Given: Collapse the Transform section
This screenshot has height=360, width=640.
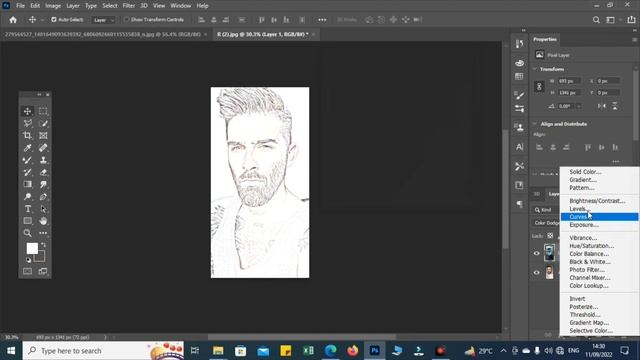Looking at the screenshot, I should coord(535,69).
